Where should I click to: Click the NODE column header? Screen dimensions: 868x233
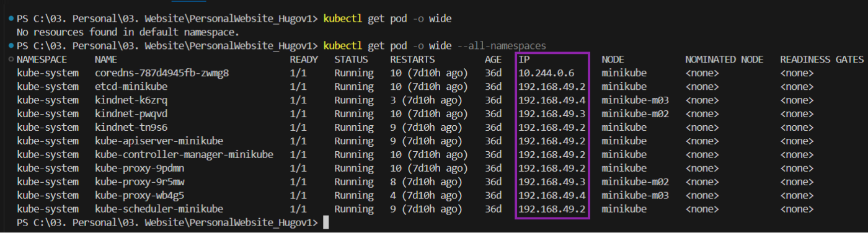[613, 59]
